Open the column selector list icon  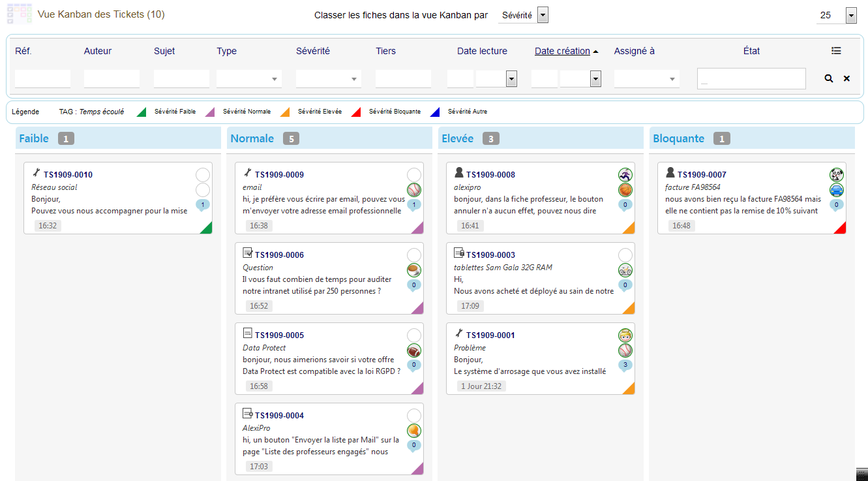836,51
